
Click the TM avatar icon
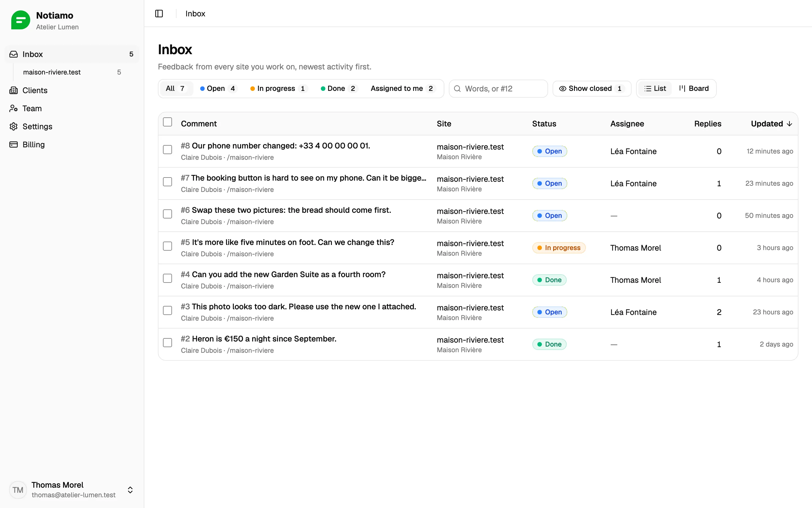18,490
